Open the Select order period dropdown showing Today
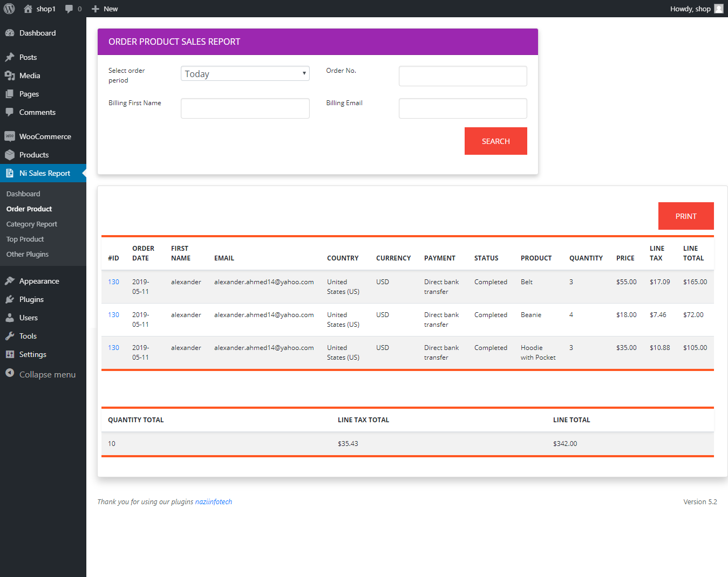Image resolution: width=728 pixels, height=577 pixels. tap(244, 73)
